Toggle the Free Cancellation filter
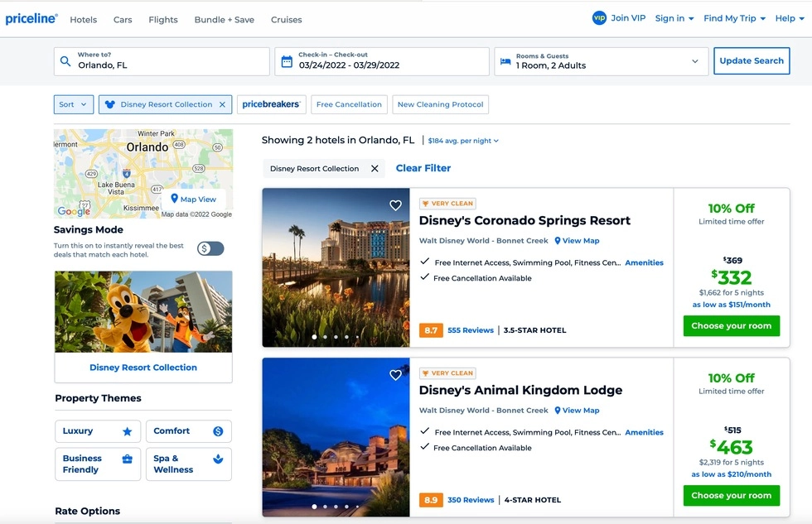This screenshot has height=524, width=812. (349, 104)
